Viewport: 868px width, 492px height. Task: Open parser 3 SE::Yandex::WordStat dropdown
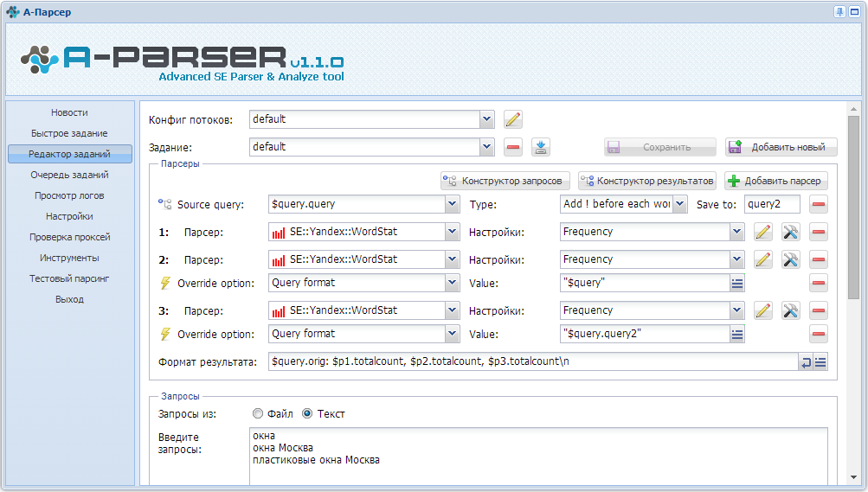click(x=452, y=310)
